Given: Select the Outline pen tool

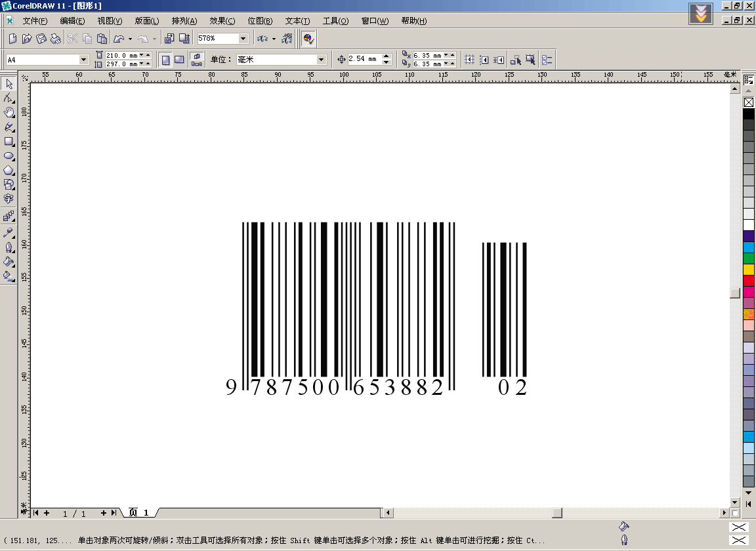Looking at the screenshot, I should (x=9, y=247).
